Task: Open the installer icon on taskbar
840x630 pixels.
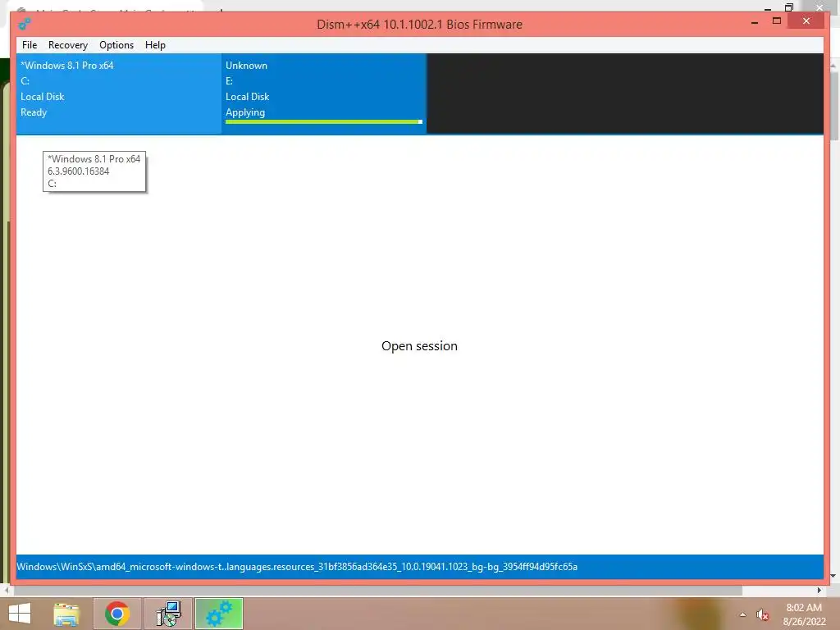Action: point(168,614)
